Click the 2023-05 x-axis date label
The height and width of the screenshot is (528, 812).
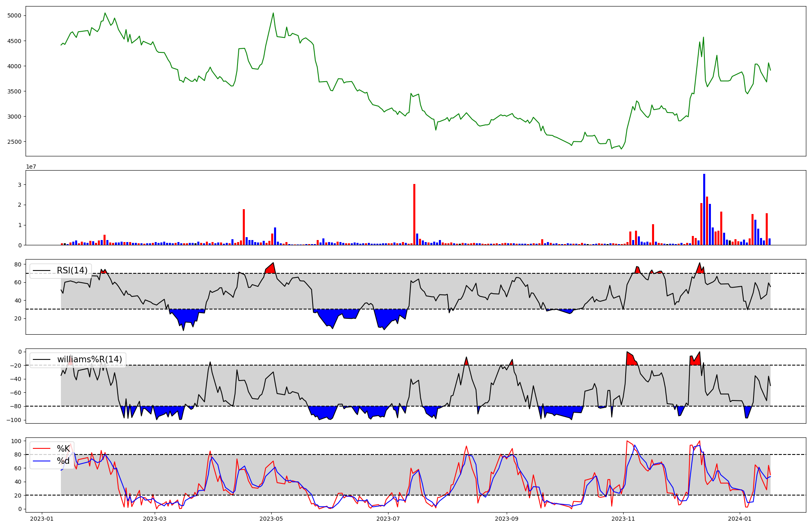(271, 519)
